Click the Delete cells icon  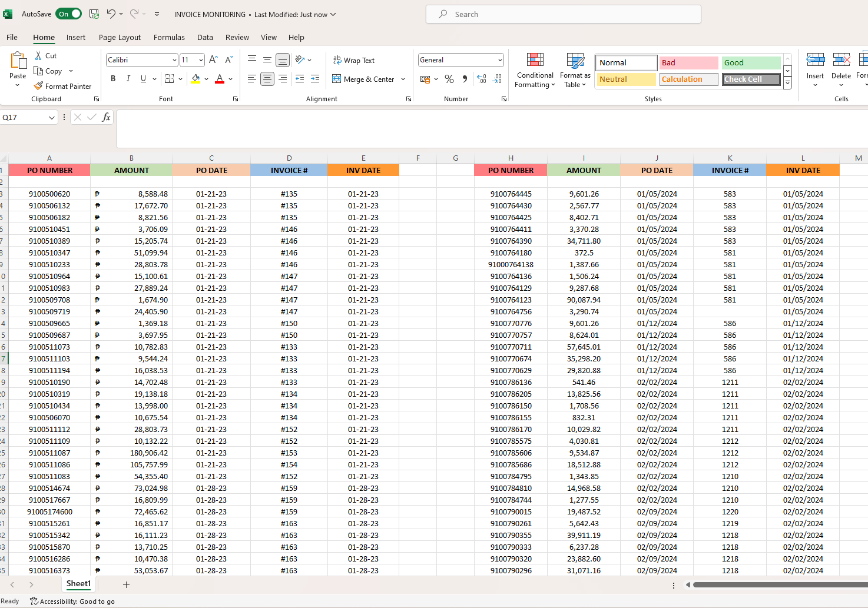[x=842, y=59]
